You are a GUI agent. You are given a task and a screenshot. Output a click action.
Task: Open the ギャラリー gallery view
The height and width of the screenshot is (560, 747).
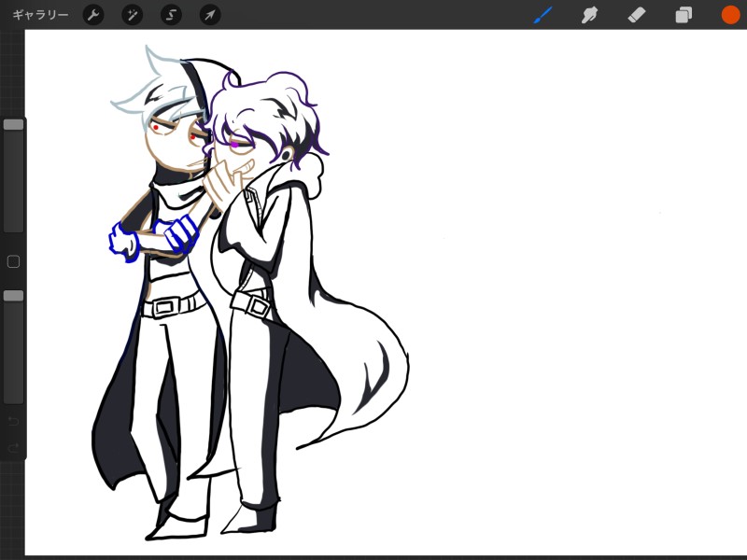tap(40, 15)
